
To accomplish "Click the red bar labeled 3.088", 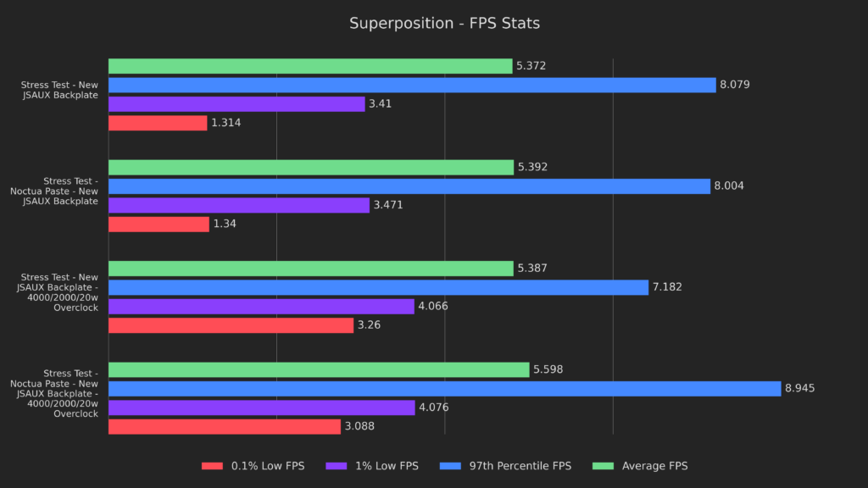I will pyautogui.click(x=225, y=427).
